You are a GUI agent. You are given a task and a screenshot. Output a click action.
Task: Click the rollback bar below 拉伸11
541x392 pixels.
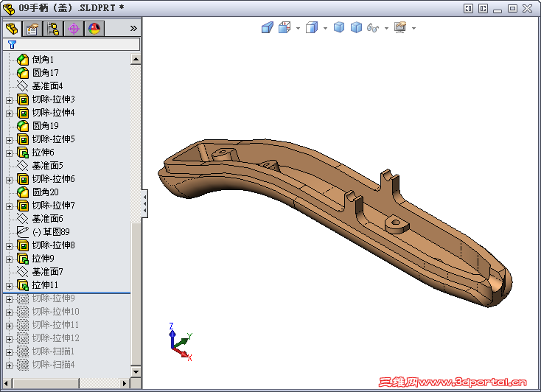coord(66,293)
